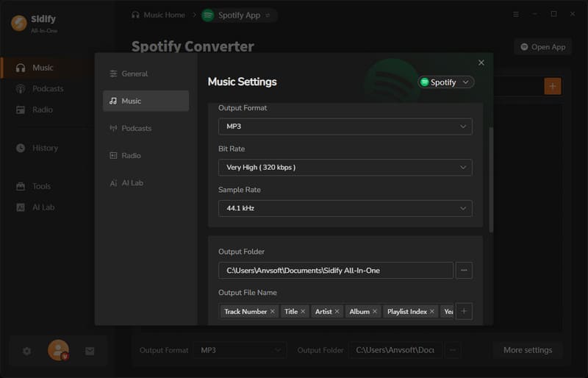Image resolution: width=588 pixels, height=378 pixels.
Task: Browse output folder with the ellipsis button
Action: pos(464,271)
